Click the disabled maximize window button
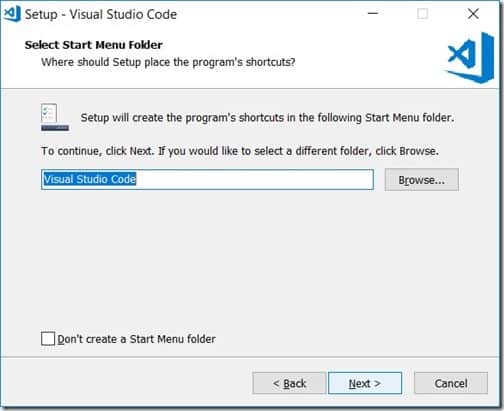The image size is (504, 411). (x=423, y=14)
